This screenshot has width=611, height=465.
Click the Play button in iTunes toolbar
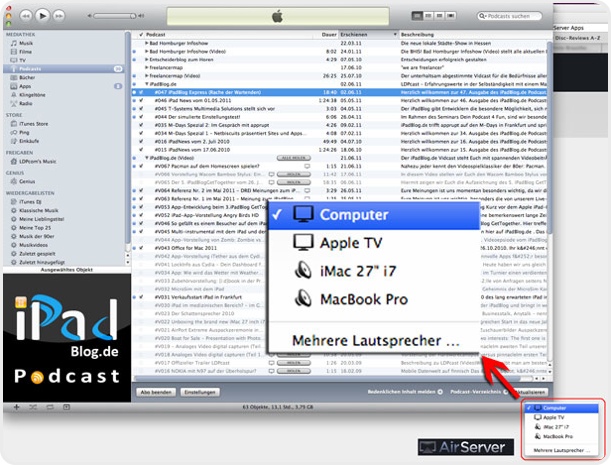(x=42, y=16)
